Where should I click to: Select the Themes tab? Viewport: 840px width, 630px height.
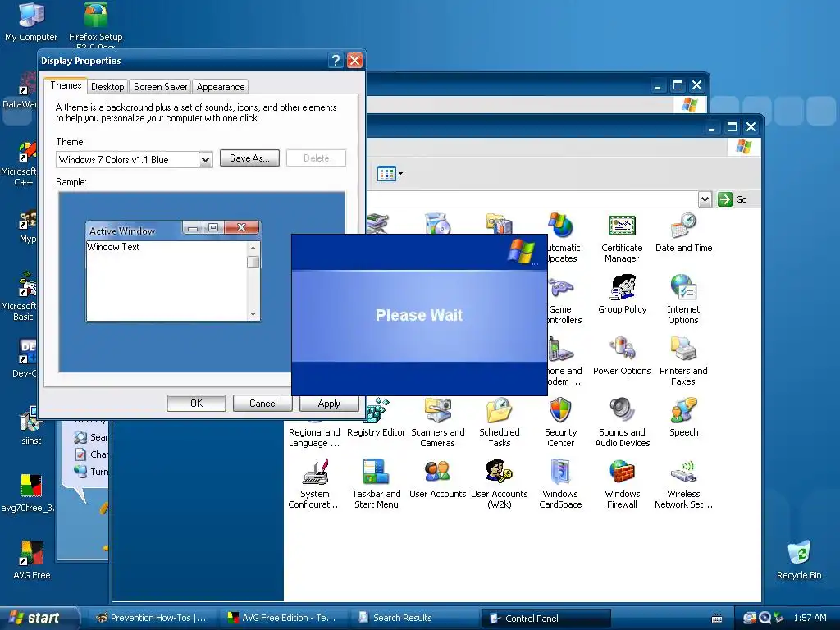66,85
